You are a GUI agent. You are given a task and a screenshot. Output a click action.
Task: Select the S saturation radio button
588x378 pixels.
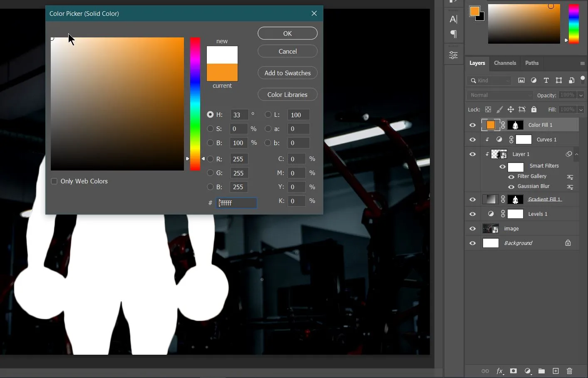click(x=210, y=129)
